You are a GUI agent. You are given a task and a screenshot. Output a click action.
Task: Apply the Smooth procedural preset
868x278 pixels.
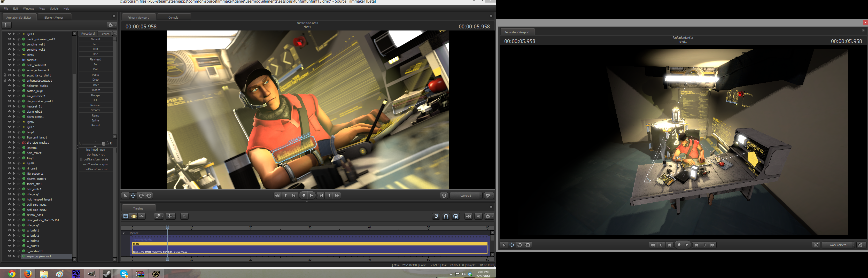pyautogui.click(x=96, y=90)
